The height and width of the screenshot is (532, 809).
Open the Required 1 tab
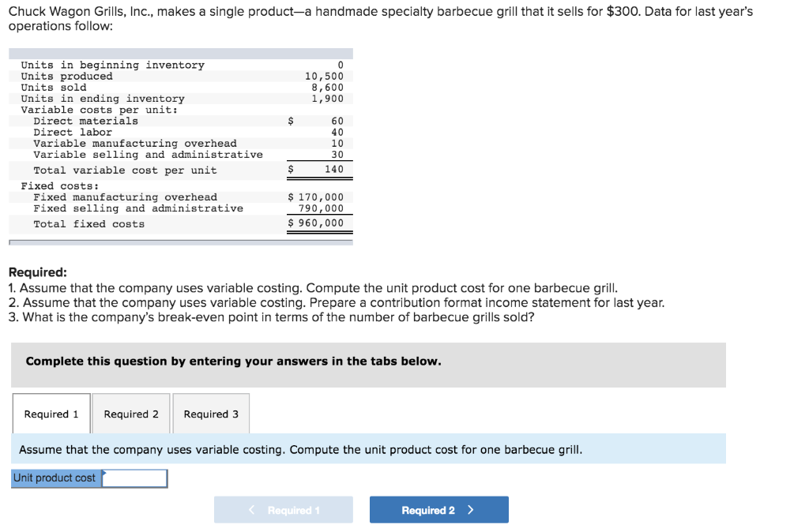pos(51,414)
